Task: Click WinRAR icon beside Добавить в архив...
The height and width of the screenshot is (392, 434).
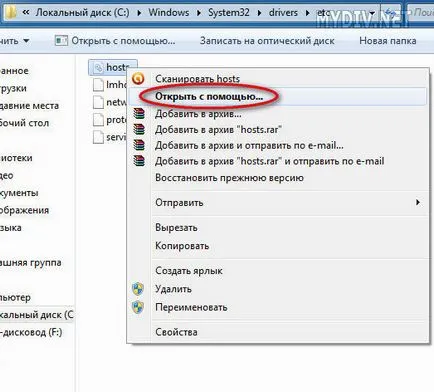Action: click(x=139, y=113)
